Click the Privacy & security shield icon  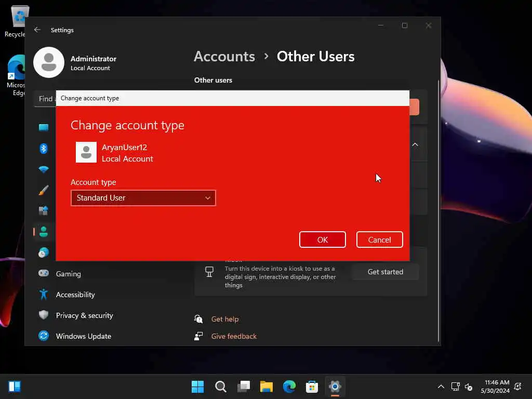[x=44, y=315]
